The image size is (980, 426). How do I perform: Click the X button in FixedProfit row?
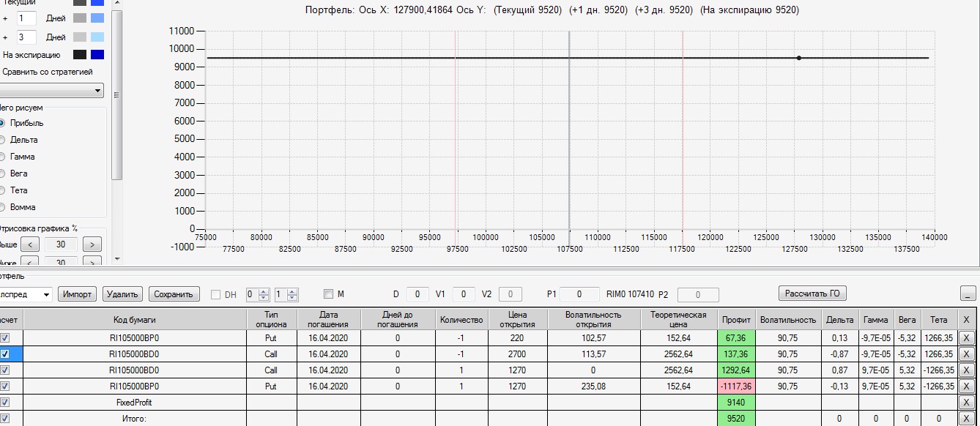(x=967, y=402)
